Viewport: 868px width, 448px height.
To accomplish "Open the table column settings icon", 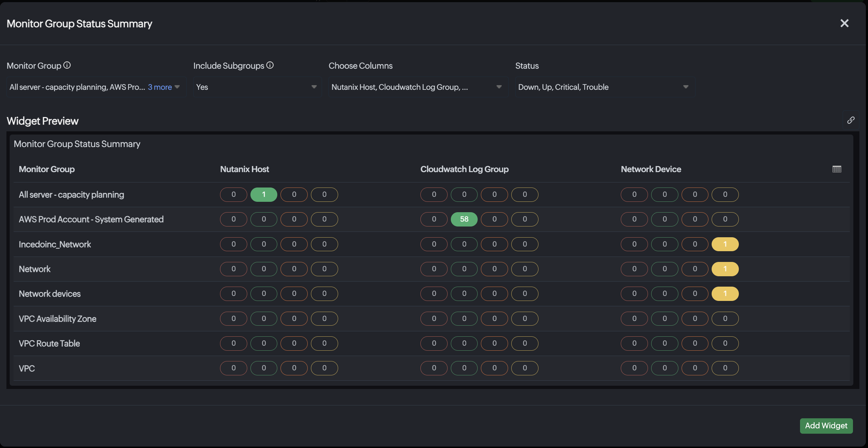I will (x=837, y=169).
